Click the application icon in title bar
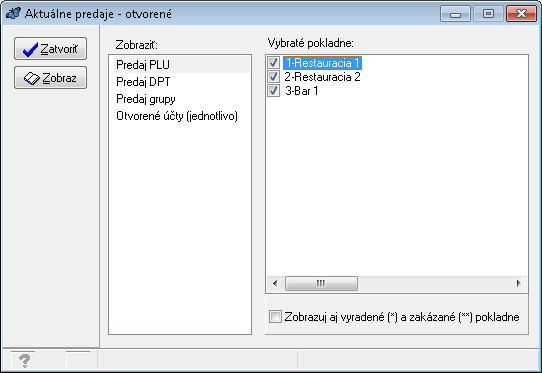This screenshot has width=542, height=373. tap(13, 13)
